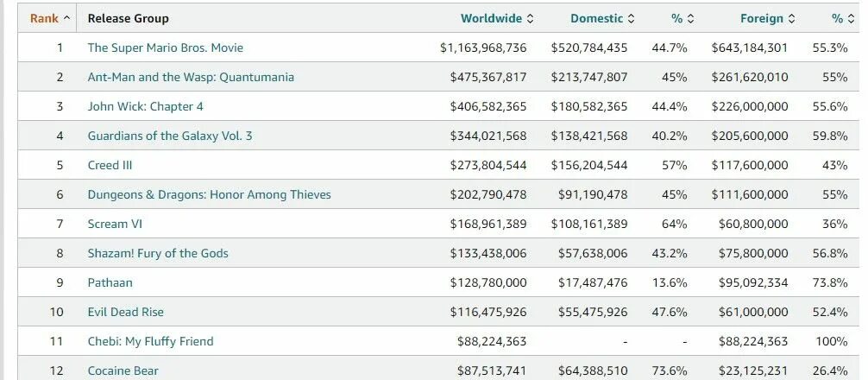The image size is (868, 380).
Task: Open Evil Dead Rise release page
Action: coord(125,312)
